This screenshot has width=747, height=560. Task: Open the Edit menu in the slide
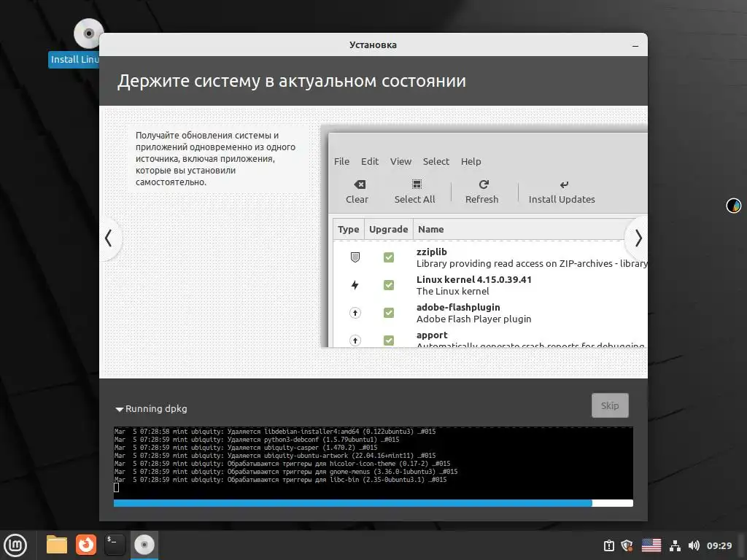[x=370, y=161]
